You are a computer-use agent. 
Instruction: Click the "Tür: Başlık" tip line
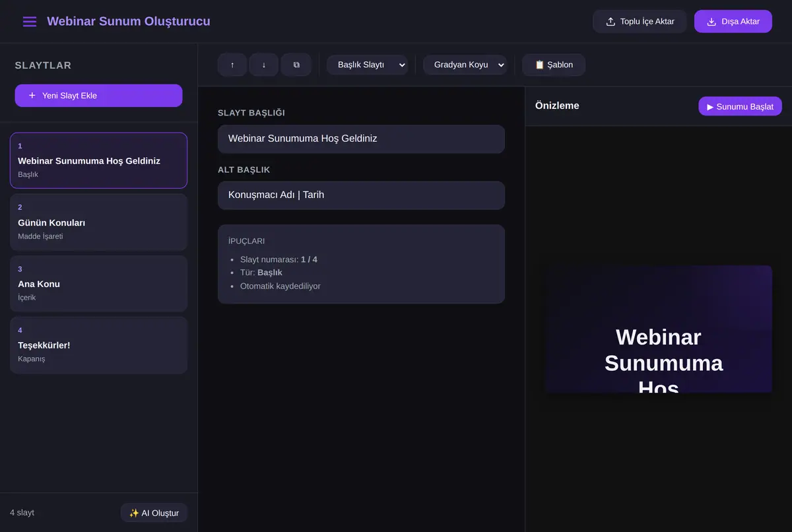(261, 273)
